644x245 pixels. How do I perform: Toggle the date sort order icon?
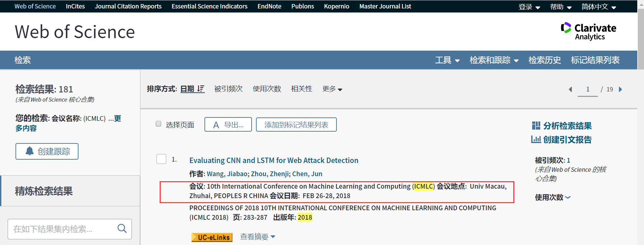pyautogui.click(x=201, y=88)
